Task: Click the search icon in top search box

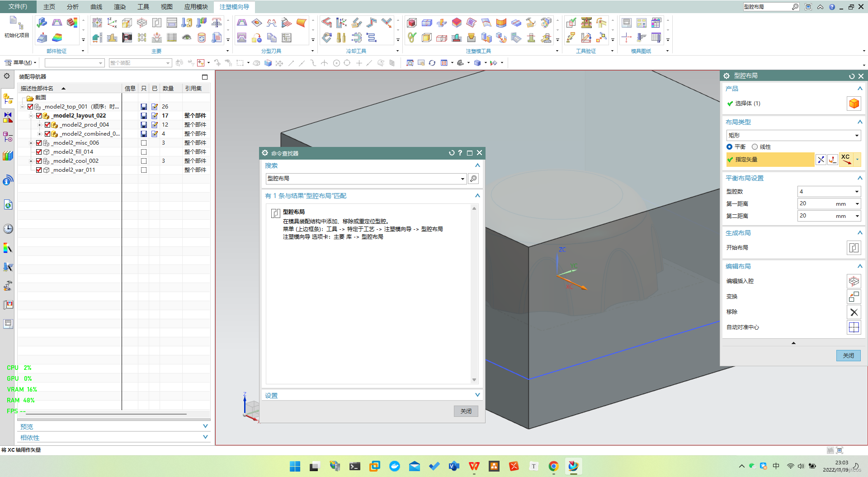Action: (x=795, y=7)
